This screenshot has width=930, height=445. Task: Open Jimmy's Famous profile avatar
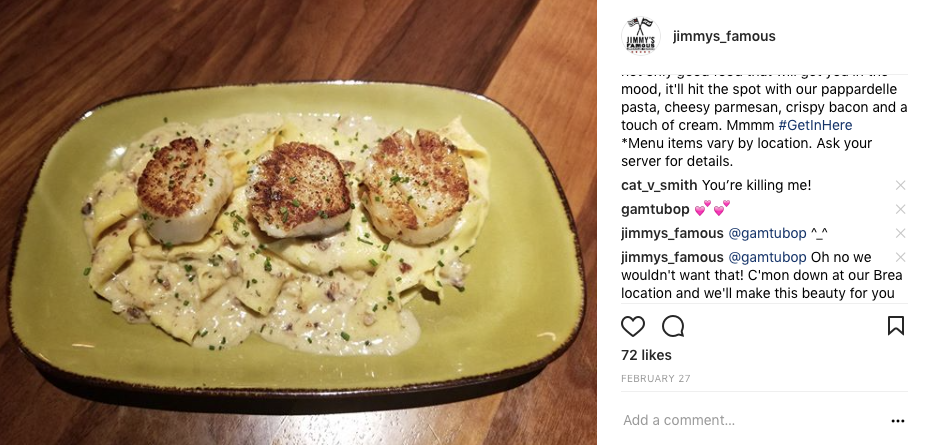click(641, 36)
